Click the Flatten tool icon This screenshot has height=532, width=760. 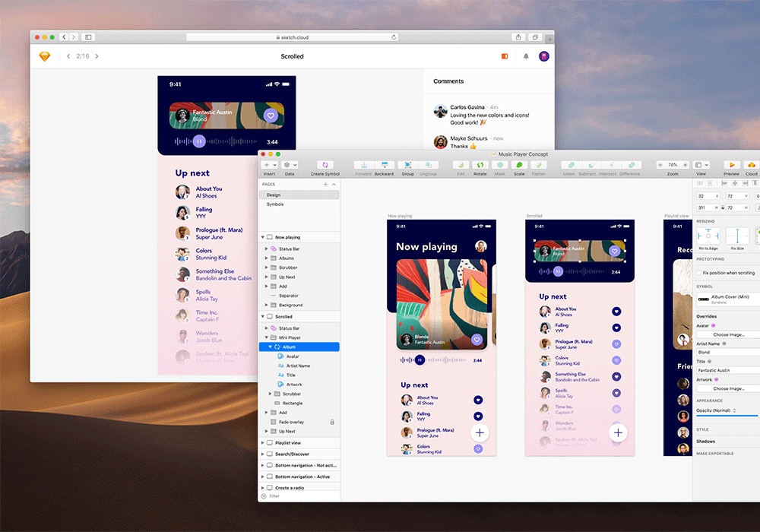(539, 165)
